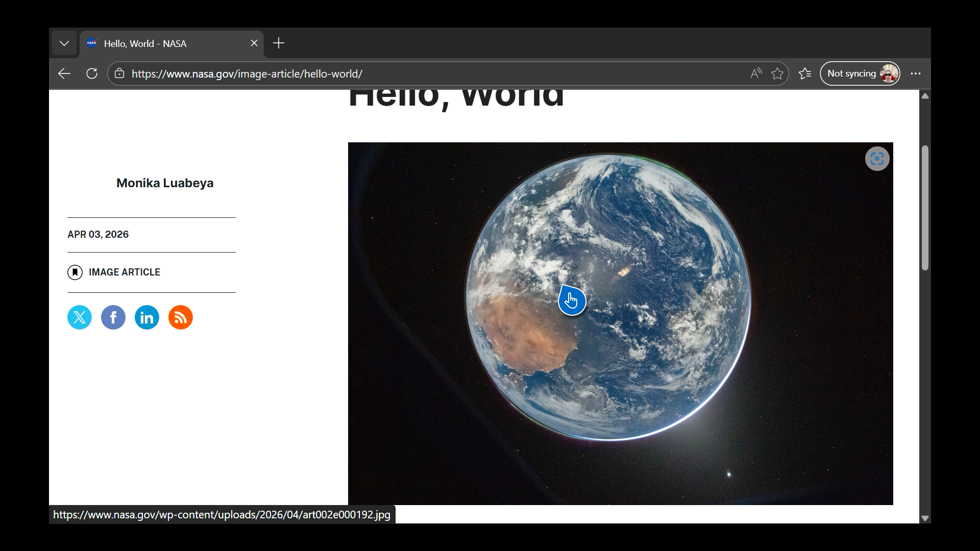Open the favorites list
980x551 pixels.
(x=804, y=73)
